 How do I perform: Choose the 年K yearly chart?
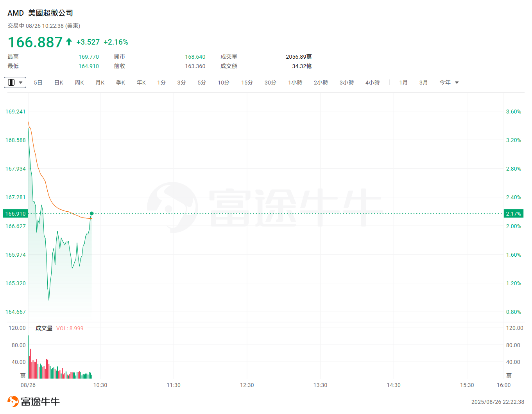tap(141, 83)
